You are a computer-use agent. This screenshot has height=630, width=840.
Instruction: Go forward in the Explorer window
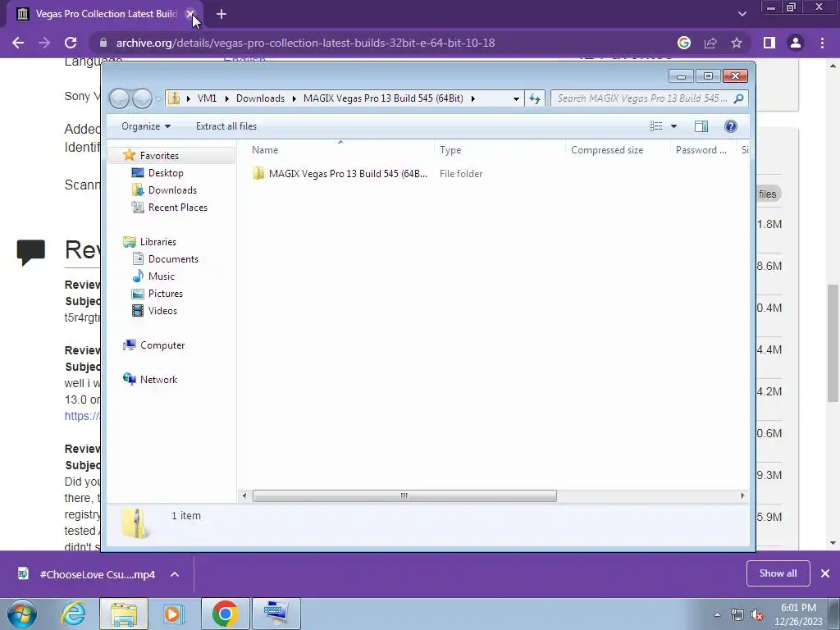coord(142,98)
